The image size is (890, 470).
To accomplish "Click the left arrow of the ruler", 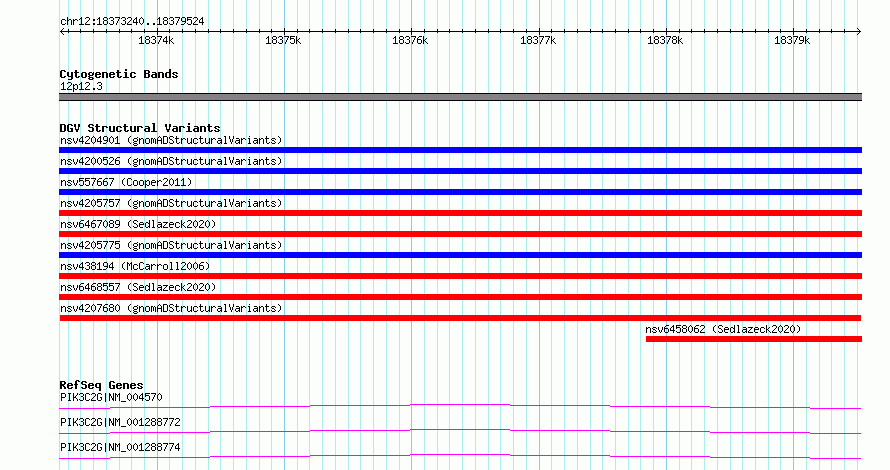I will [x=62, y=32].
